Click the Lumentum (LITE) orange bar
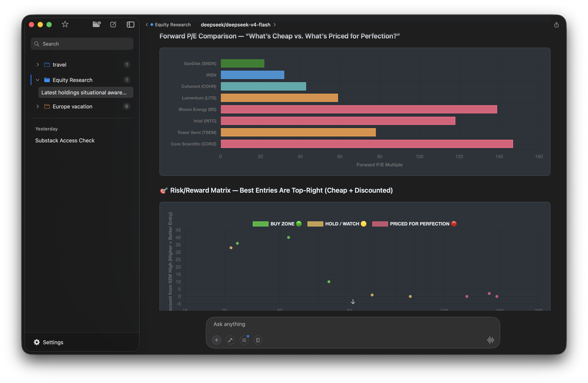Viewport: 588px width, 383px height. [x=279, y=98]
